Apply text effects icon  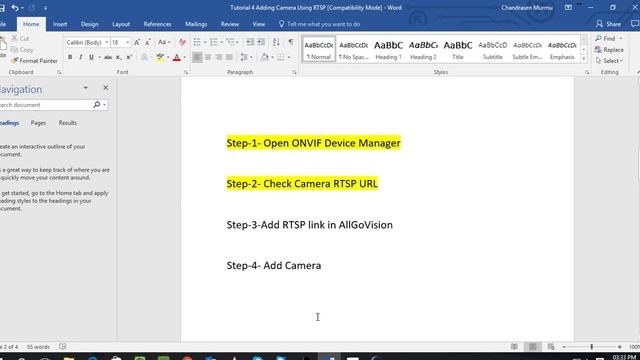tap(144, 57)
